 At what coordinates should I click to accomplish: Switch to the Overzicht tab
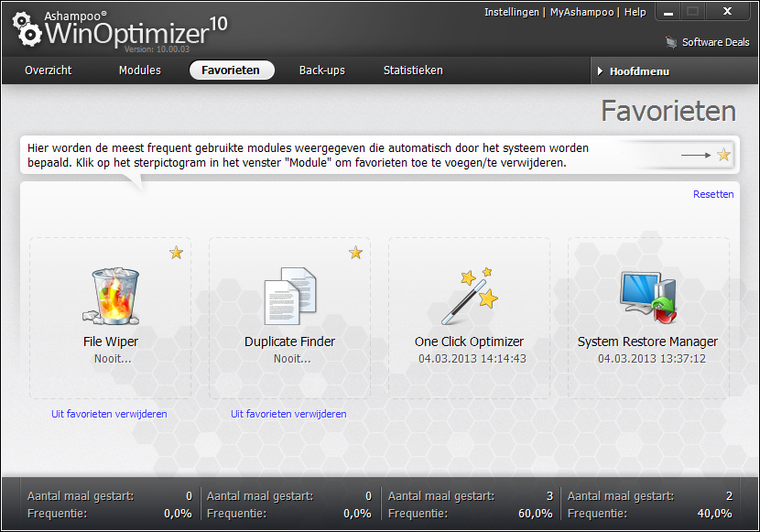(49, 71)
